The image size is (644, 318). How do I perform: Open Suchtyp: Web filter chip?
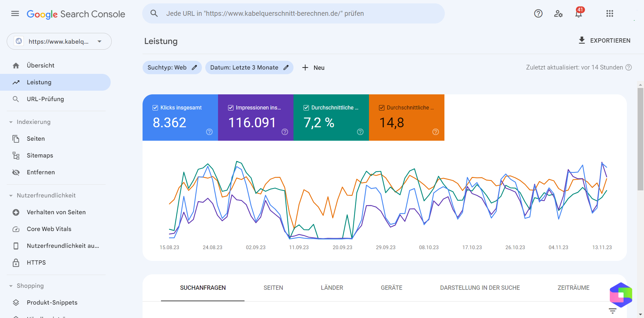click(172, 67)
